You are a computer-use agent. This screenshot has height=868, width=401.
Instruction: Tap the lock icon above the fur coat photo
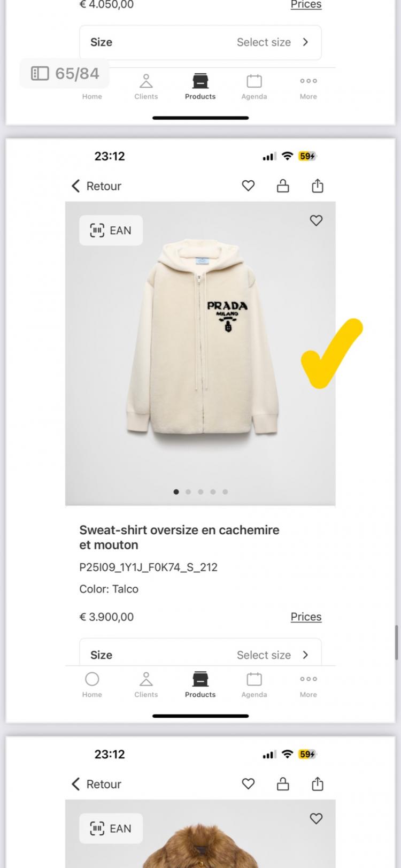tap(283, 784)
